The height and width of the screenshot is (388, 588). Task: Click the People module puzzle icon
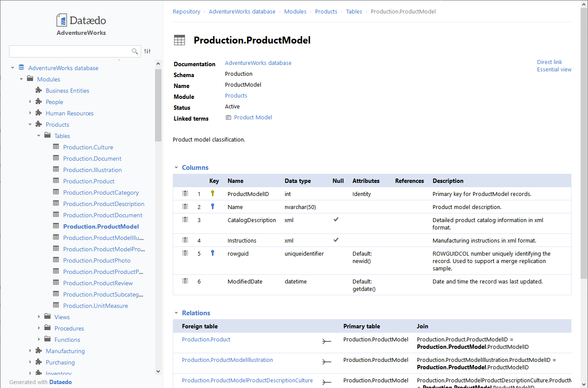click(38, 101)
